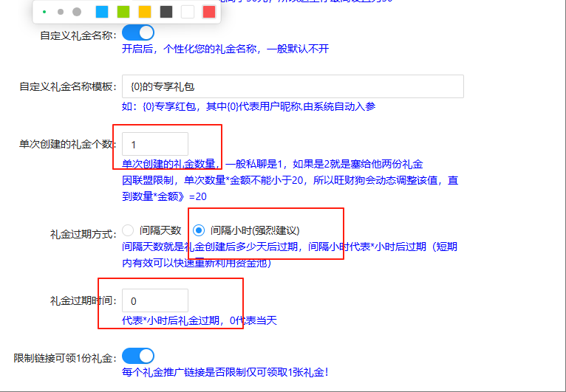This screenshot has height=392, width=566.
Task: Click the 礼金过期时间 input box
Action: [155, 300]
